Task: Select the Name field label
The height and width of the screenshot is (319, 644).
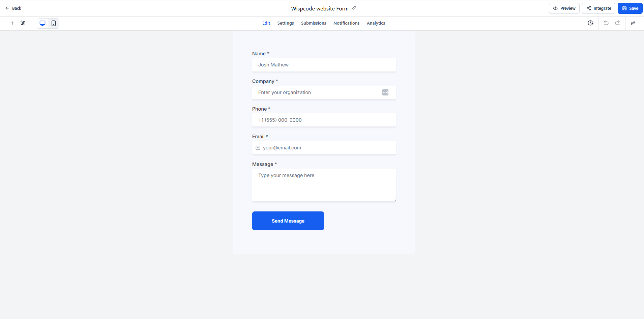Action: coord(261,54)
